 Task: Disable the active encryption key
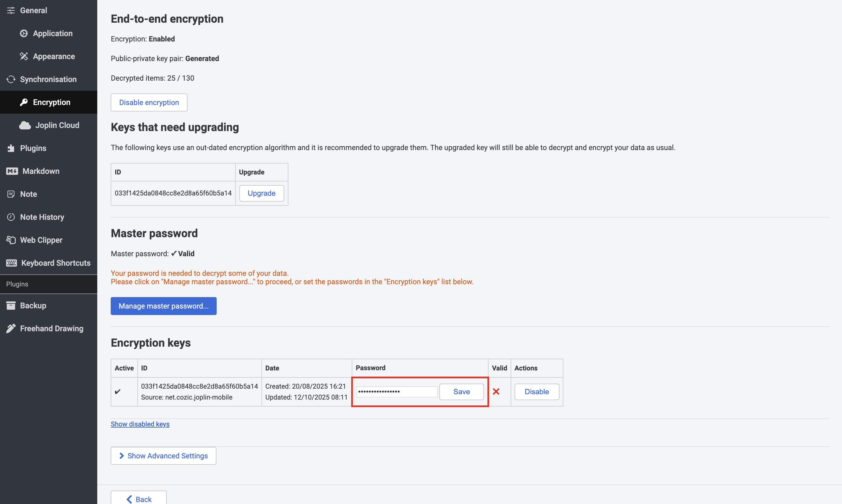tap(536, 392)
